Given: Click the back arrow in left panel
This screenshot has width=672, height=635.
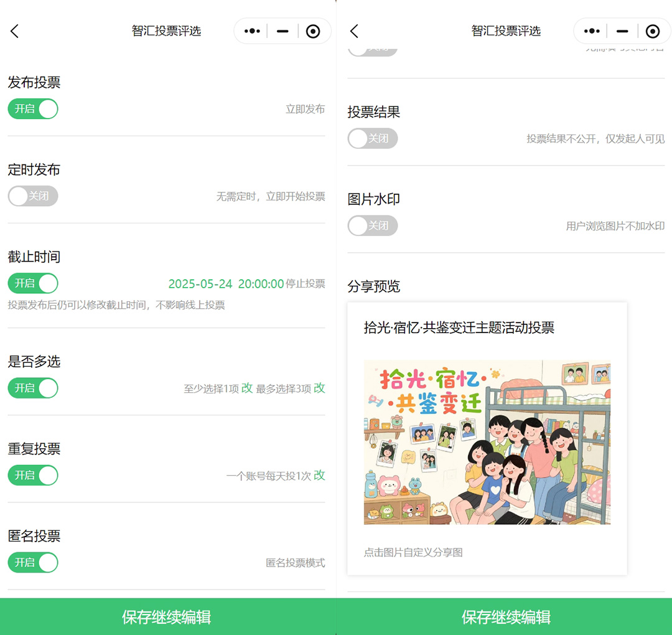Looking at the screenshot, I should coord(15,31).
